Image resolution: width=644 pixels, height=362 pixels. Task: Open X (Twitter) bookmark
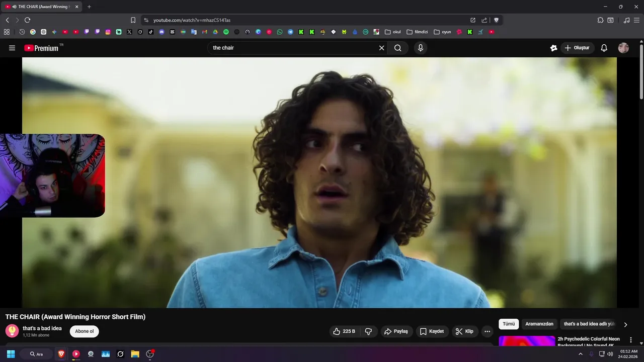tap(129, 32)
